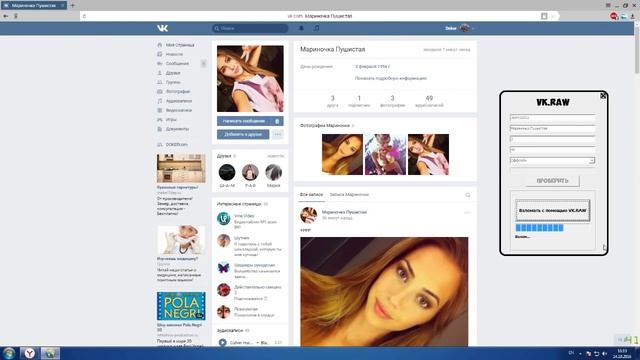Open the kitchen furniture advertisement image
Image resolution: width=640 pixels, height=360 pixels.
(181, 169)
